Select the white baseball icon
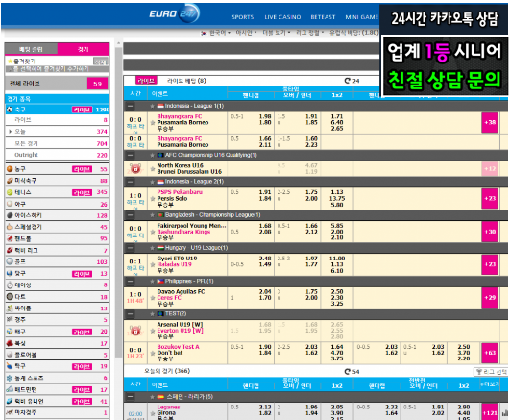This screenshot has width=510, height=420. (x=10, y=204)
